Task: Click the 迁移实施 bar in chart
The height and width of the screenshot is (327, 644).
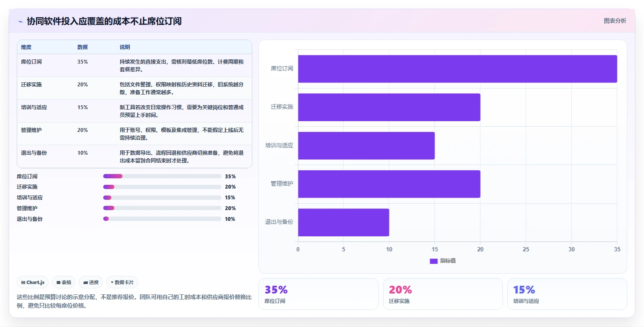Action: [x=389, y=107]
